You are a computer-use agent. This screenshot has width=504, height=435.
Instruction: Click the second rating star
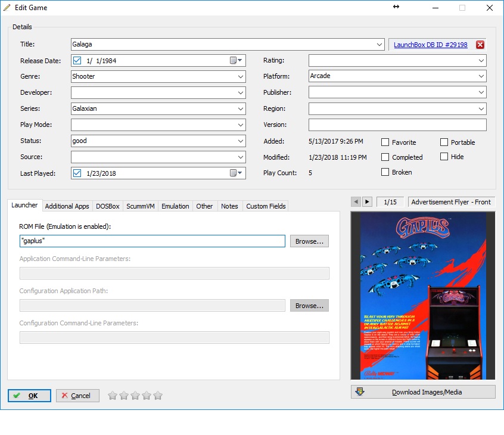(x=124, y=396)
